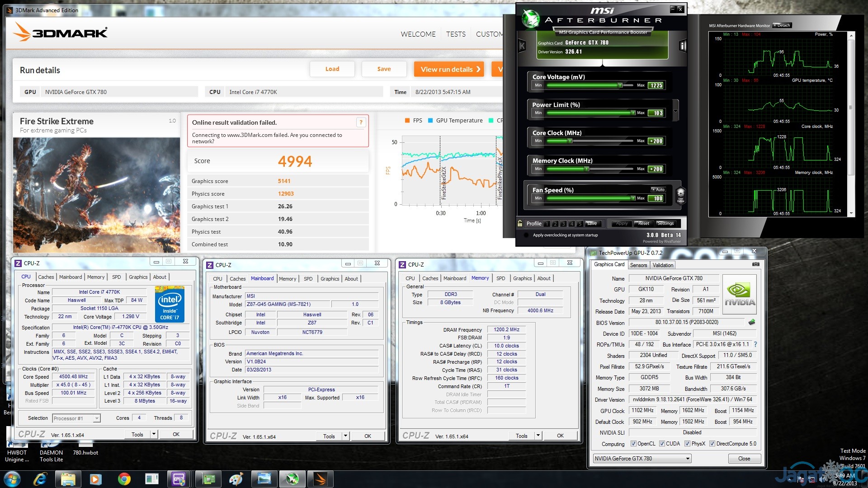Click the Core Clock slider handle
Screen dimensions: 868x488
[x=570, y=141]
